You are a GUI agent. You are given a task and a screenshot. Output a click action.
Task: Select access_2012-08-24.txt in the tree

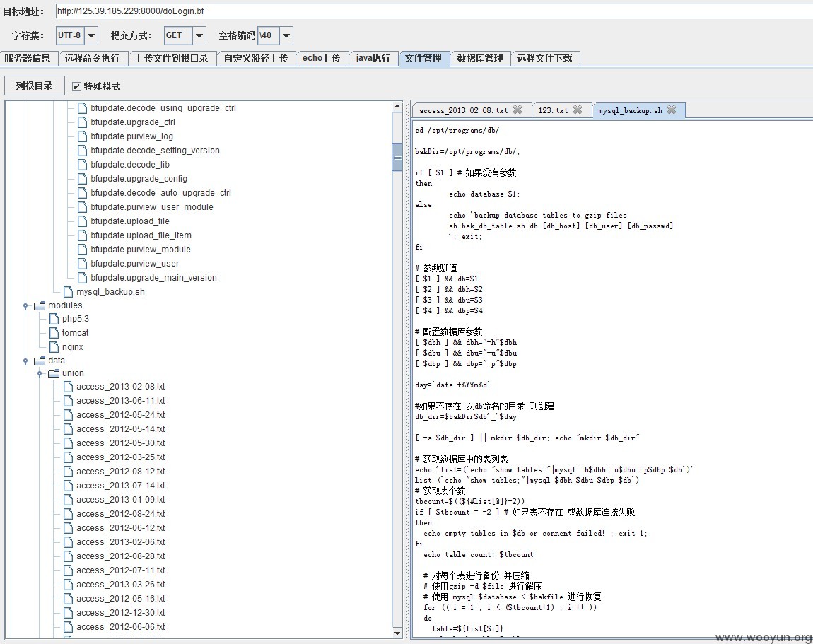coord(121,514)
